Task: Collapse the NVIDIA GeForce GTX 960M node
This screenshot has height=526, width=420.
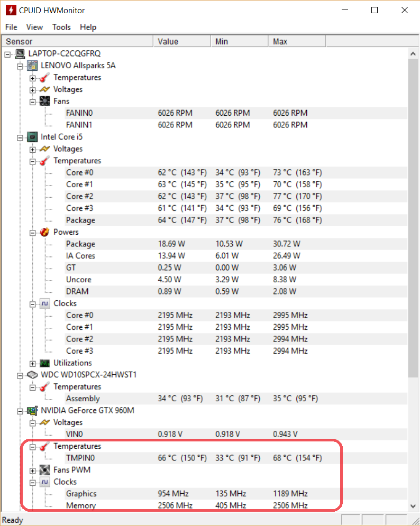Action: 20,411
